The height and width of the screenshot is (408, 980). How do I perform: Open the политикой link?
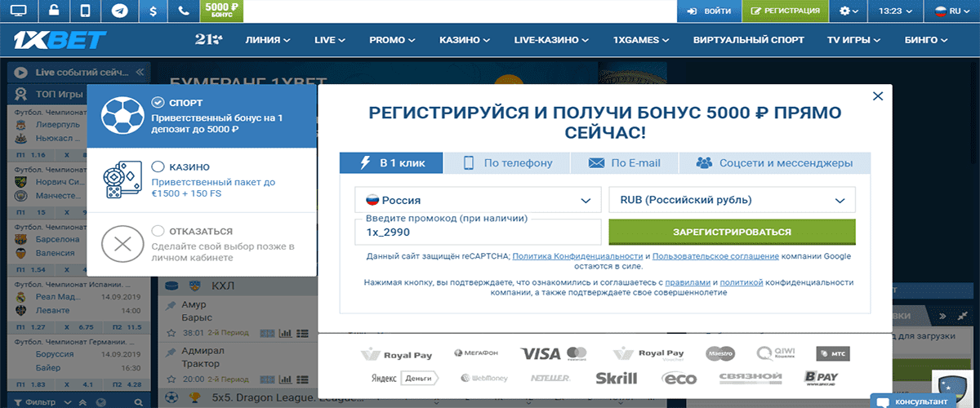[x=742, y=282]
